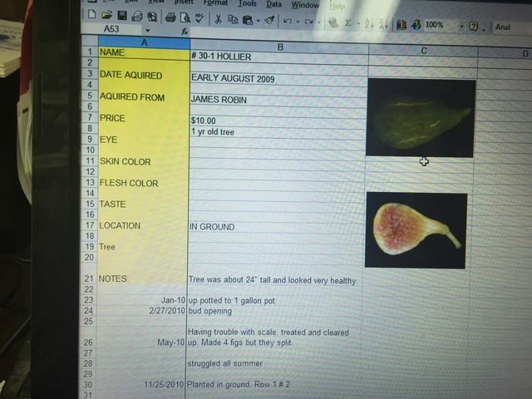Screen dimensions: 532x399
Task: Click the Print icon in the toolbar
Action: pyautogui.click(x=170, y=17)
